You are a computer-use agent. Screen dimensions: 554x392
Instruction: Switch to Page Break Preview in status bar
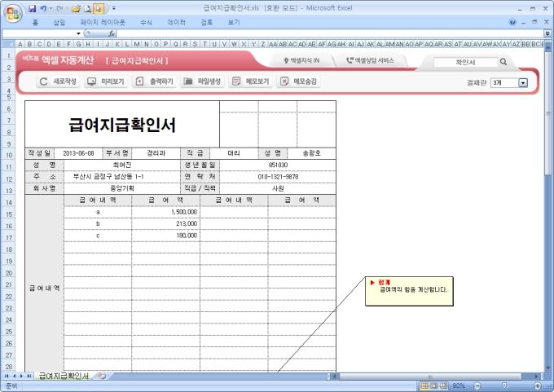pyautogui.click(x=443, y=385)
